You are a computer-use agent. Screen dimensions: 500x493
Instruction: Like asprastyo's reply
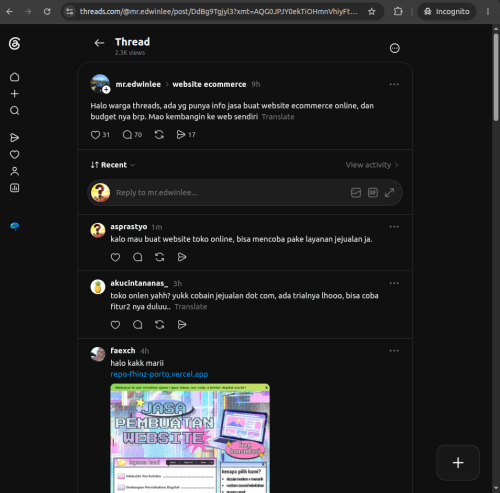tap(115, 257)
